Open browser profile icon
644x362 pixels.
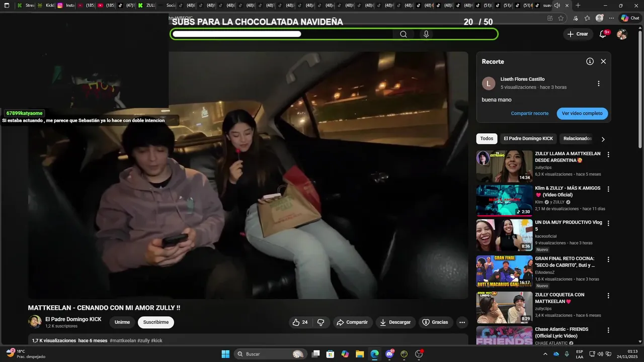point(599,18)
